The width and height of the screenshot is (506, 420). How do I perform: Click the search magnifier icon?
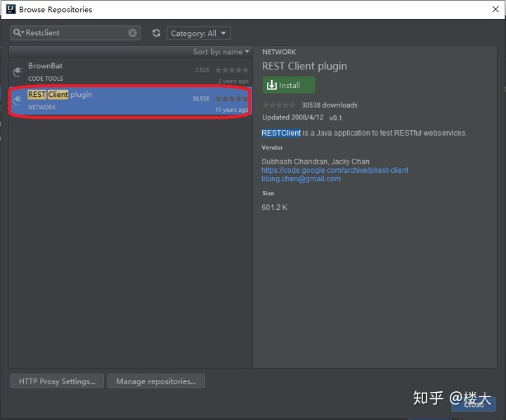(x=18, y=33)
